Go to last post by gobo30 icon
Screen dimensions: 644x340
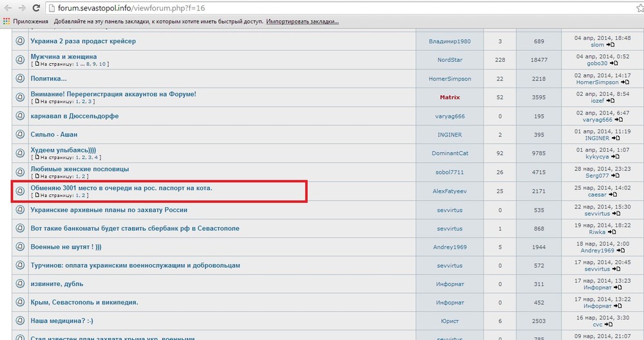point(614,63)
